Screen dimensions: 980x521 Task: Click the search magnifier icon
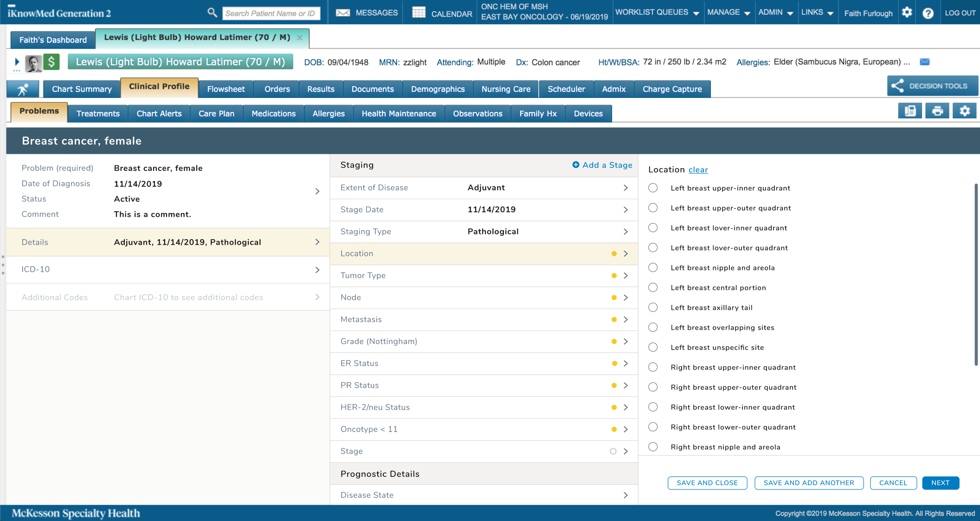(212, 13)
